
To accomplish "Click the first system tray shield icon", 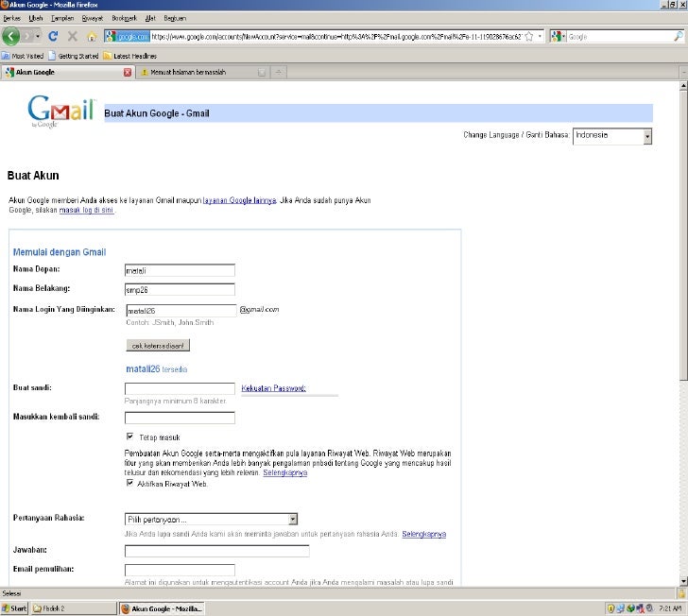I will [x=611, y=608].
